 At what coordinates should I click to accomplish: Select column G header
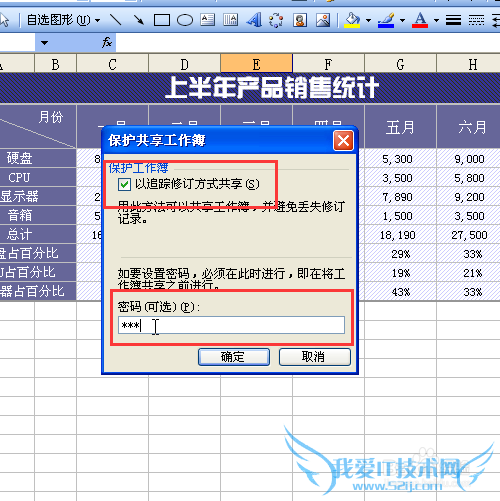click(x=400, y=64)
